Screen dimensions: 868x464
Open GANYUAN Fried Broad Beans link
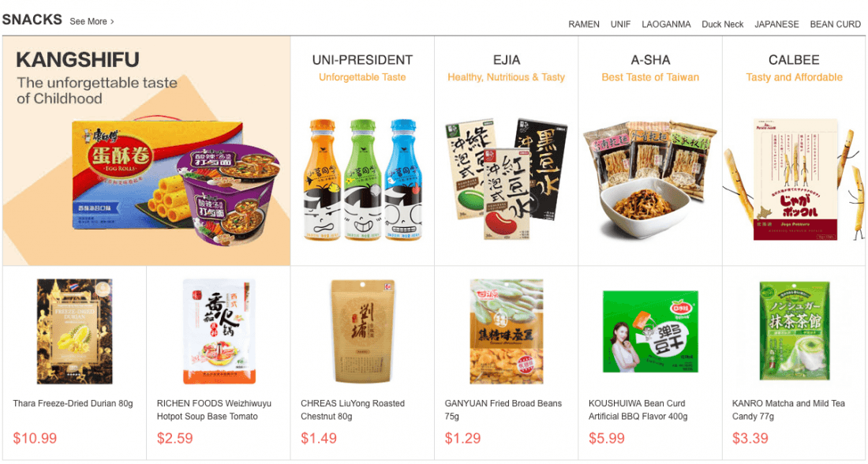click(x=503, y=410)
